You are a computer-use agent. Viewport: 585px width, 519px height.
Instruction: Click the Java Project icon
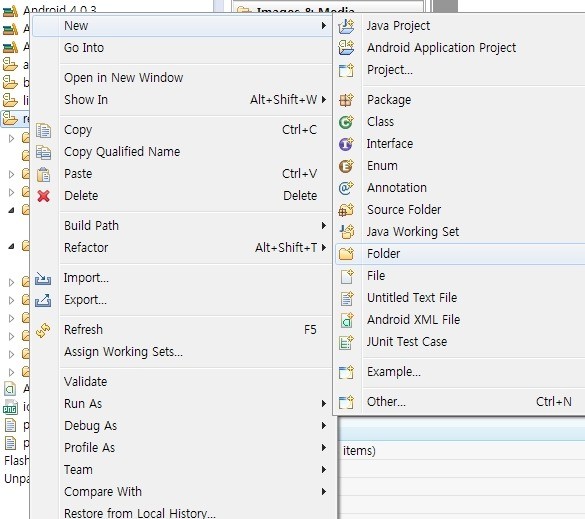click(x=346, y=26)
